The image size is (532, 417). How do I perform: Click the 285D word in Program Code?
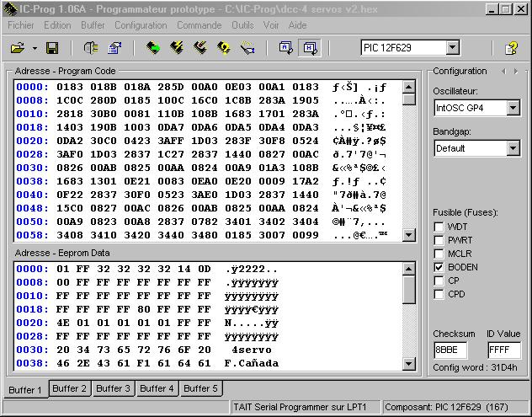(x=171, y=87)
